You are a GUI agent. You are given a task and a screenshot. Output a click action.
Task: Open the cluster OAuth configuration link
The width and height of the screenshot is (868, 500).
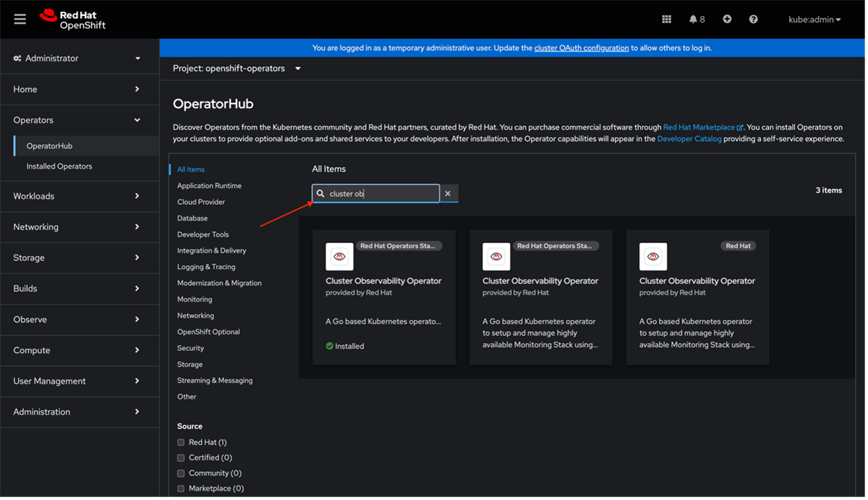click(582, 47)
